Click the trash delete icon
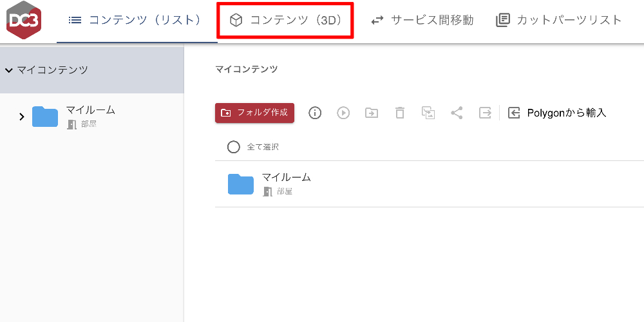Screen dimensions: 644x322 point(400,113)
